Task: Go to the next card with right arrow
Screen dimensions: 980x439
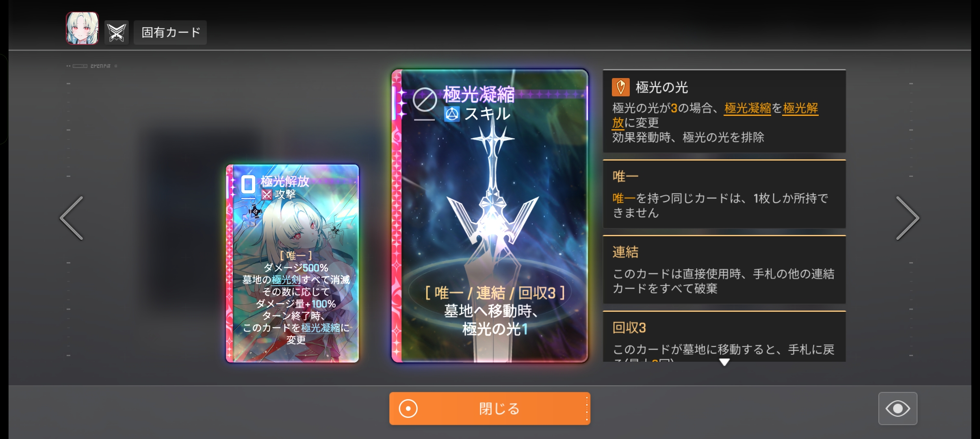Action: click(x=908, y=218)
